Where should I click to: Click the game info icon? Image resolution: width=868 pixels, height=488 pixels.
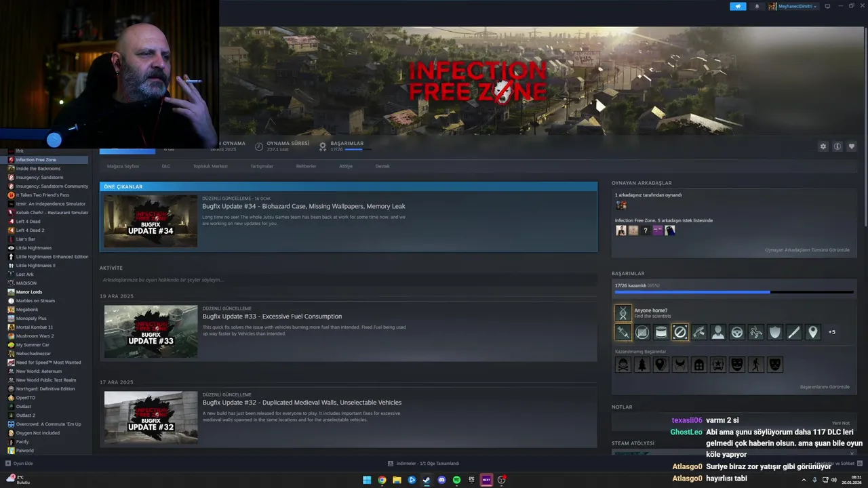click(837, 146)
